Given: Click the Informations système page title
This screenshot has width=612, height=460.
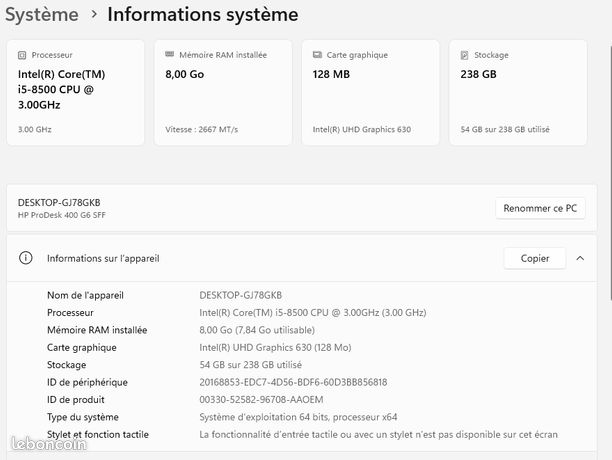Looking at the screenshot, I should [x=203, y=15].
